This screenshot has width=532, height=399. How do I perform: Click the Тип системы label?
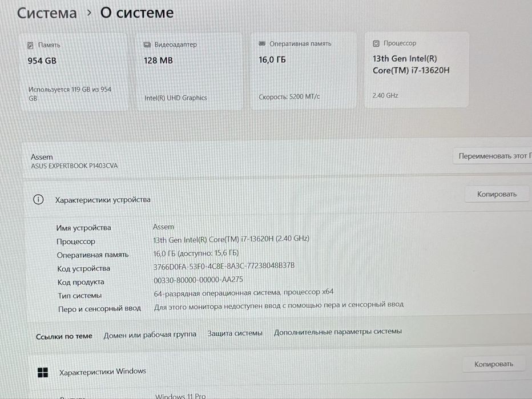coord(80,296)
